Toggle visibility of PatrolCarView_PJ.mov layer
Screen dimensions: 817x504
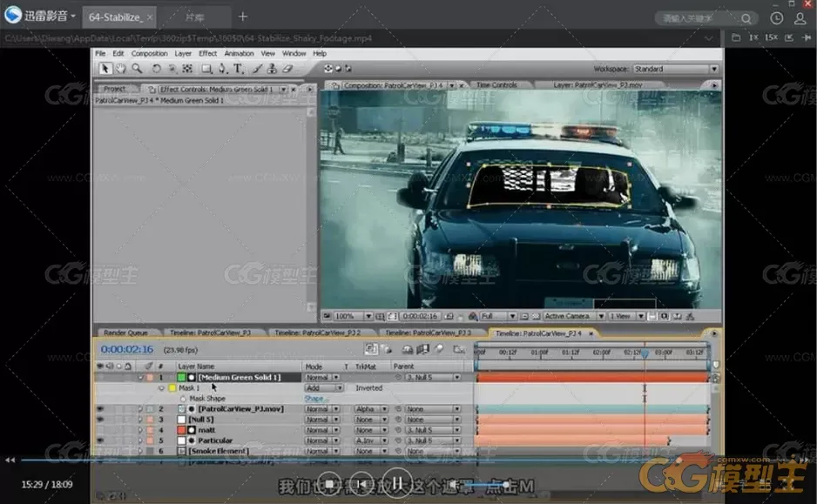click(x=100, y=409)
